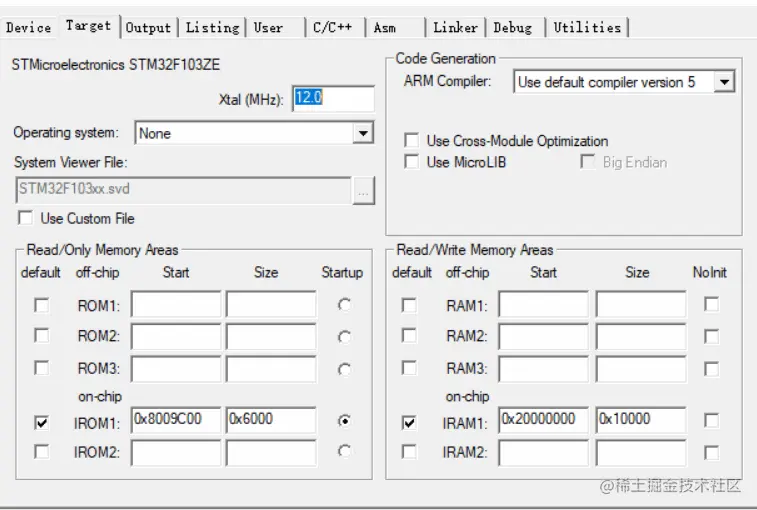Enable Use MicroLIB checkbox
Screen dimensions: 757x510
(411, 161)
